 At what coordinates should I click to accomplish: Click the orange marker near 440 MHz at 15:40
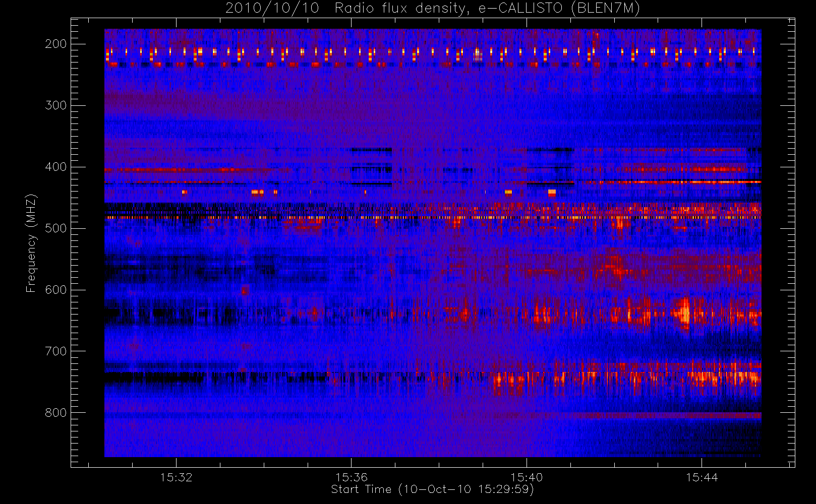tap(552, 193)
